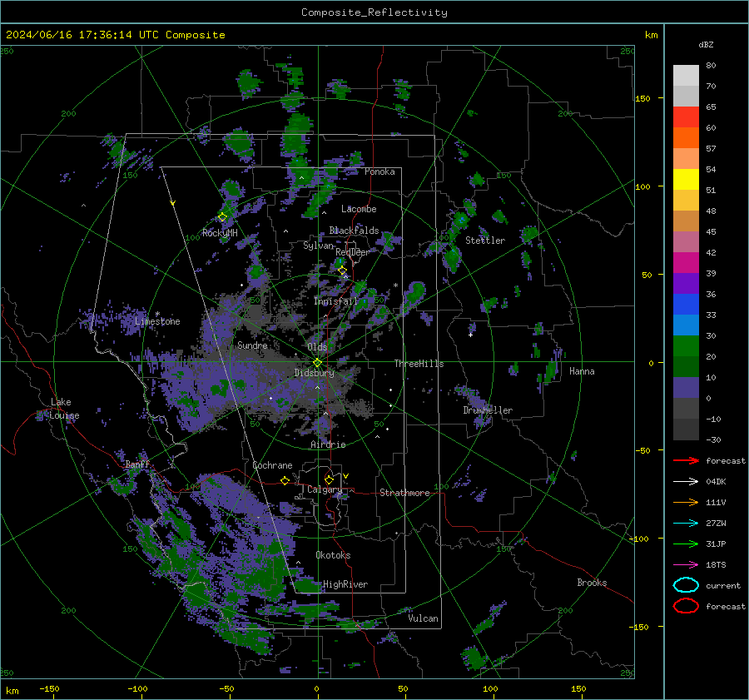The image size is (749, 700).
Task: Click the magenta 39–42 dBZ swatch
Action: [x=686, y=263]
